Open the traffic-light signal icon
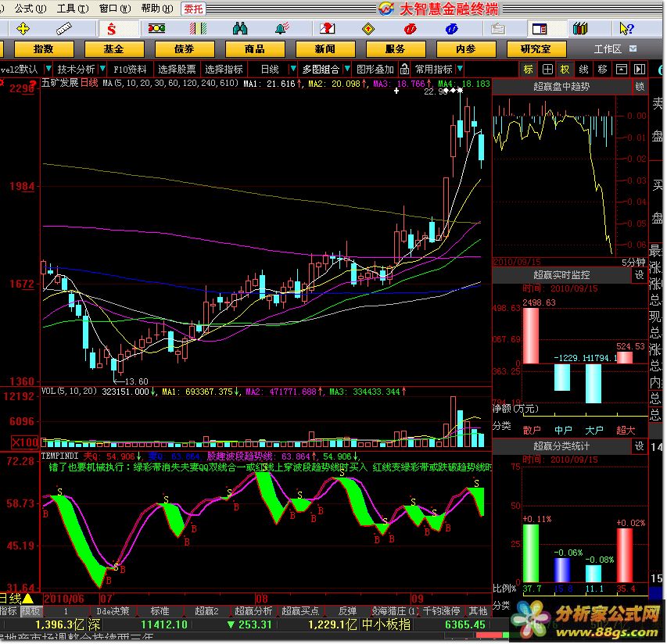 point(156,28)
